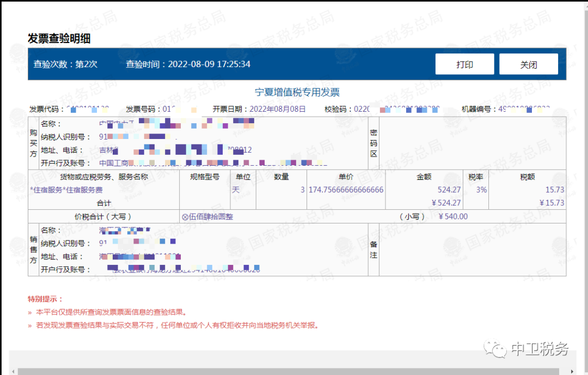Click the invoice title 宁夏增值税专用发票

pyautogui.click(x=297, y=92)
